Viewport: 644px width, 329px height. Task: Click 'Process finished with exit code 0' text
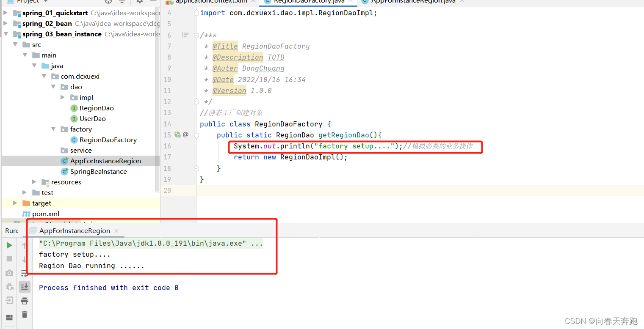109,288
